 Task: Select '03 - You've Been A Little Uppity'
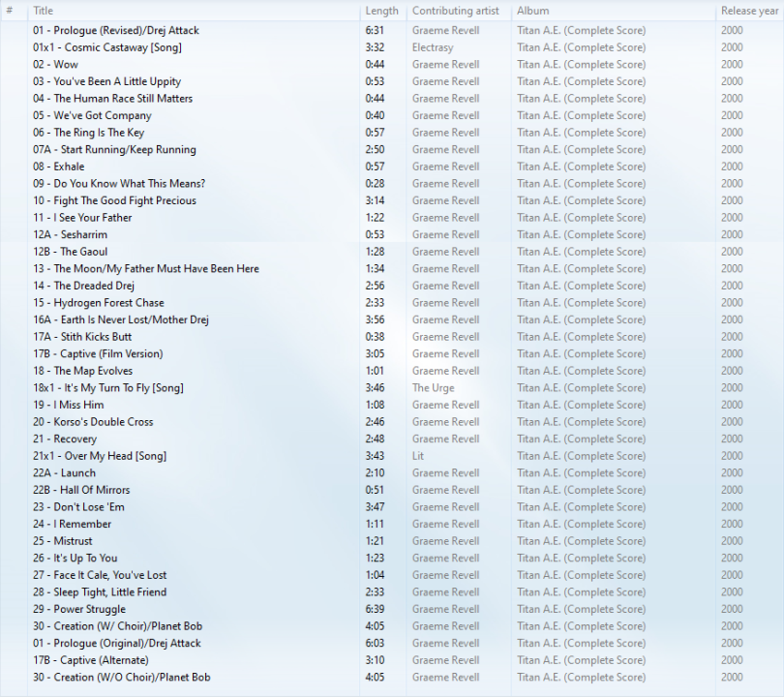[x=107, y=81]
